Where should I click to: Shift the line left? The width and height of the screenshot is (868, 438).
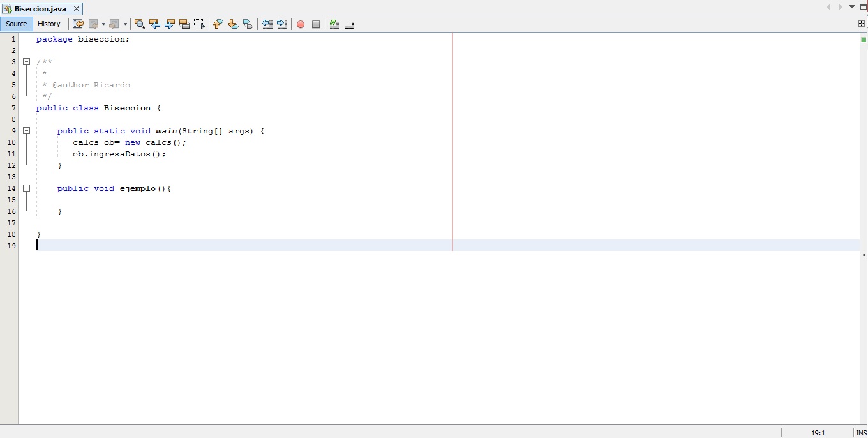pos(267,24)
